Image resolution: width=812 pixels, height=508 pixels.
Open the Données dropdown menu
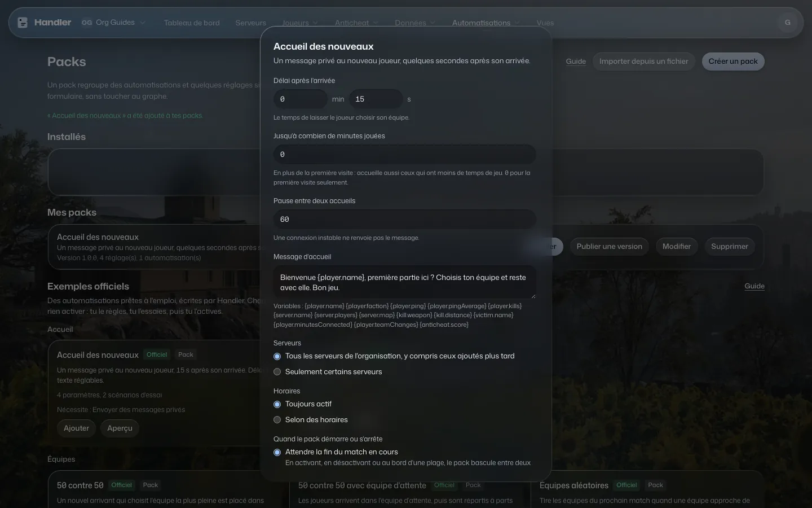(415, 23)
